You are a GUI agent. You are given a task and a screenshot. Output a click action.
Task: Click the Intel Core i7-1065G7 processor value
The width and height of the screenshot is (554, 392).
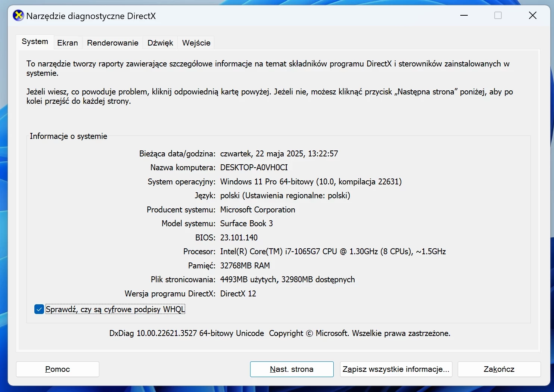(x=333, y=252)
